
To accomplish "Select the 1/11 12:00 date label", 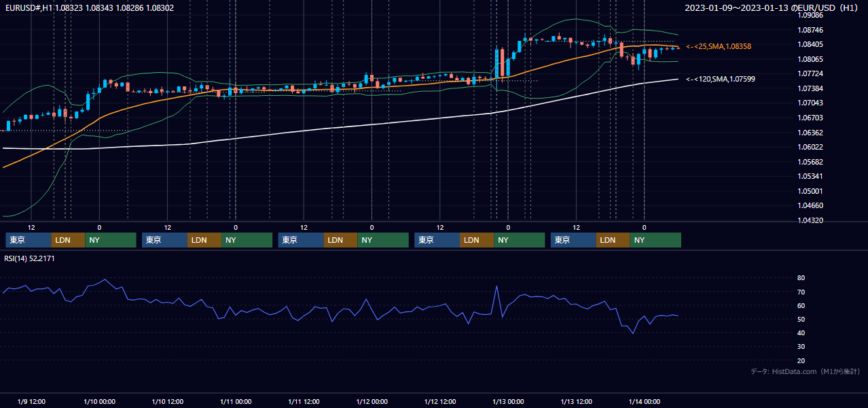I will (x=304, y=401).
